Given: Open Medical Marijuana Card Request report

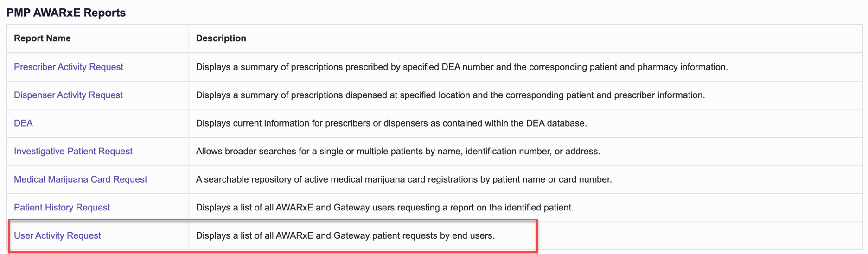Looking at the screenshot, I should tap(80, 179).
